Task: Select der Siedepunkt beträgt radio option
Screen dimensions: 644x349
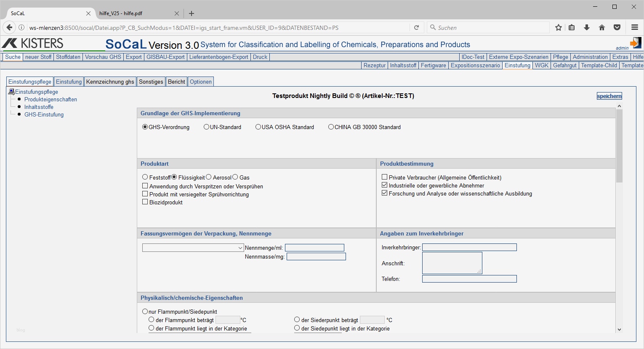Action: tap(297, 320)
